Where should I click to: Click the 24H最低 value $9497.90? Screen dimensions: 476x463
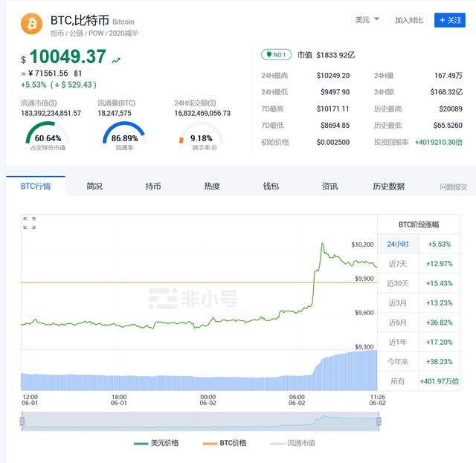click(x=335, y=92)
